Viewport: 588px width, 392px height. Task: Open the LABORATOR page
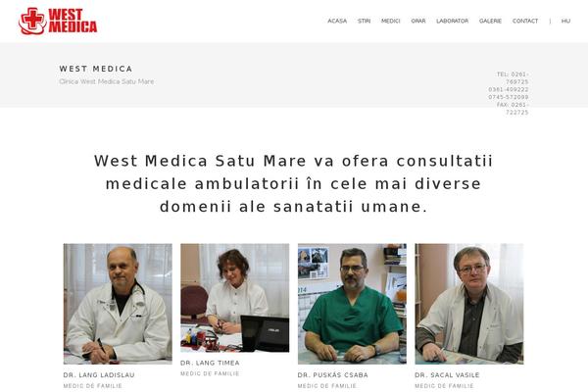452,21
